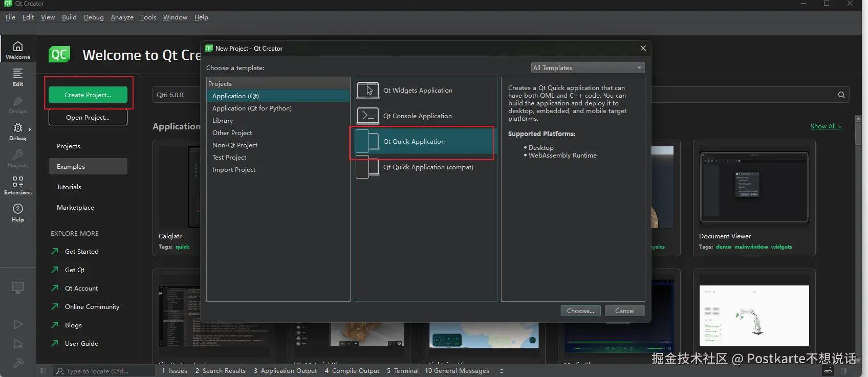
Task: Toggle the progress details button in status bar
Action: coord(828,371)
